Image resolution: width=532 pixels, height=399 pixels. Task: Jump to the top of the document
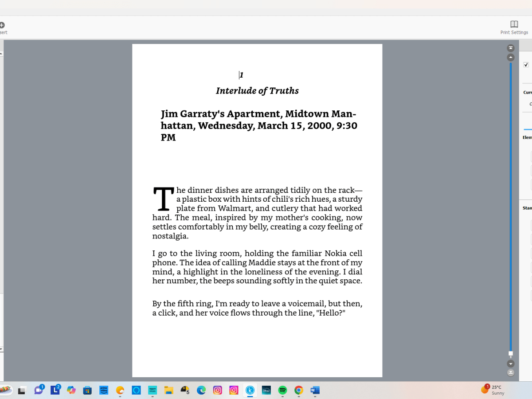tap(511, 48)
